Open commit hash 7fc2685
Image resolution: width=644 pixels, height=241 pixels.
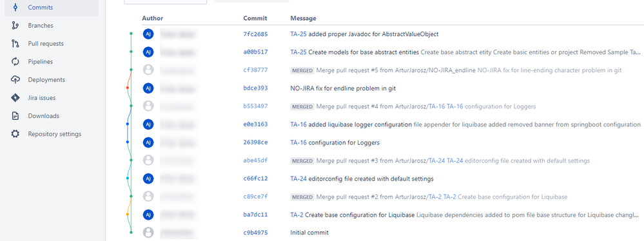(x=255, y=34)
